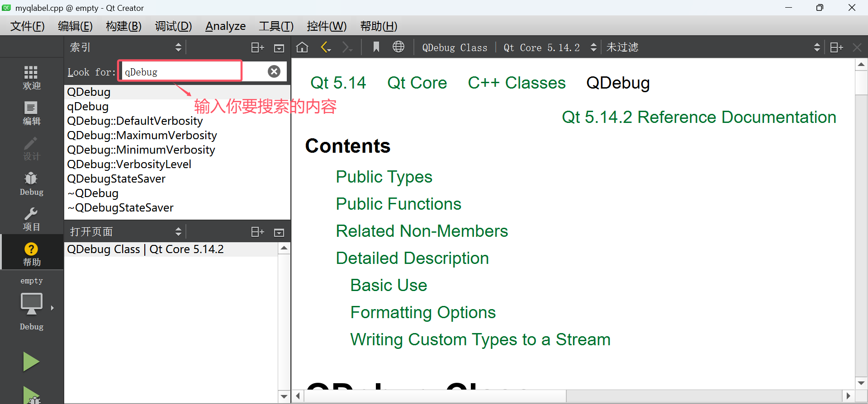Open the 索引 panel type dropdown

(126, 47)
